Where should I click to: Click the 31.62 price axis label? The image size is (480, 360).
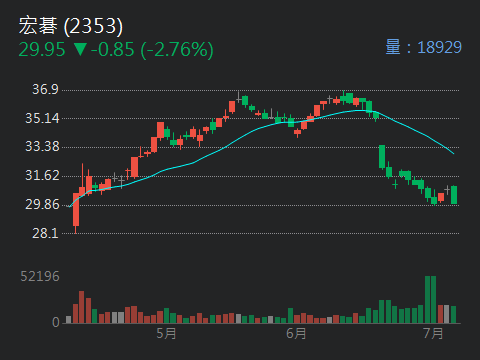[x=42, y=175]
